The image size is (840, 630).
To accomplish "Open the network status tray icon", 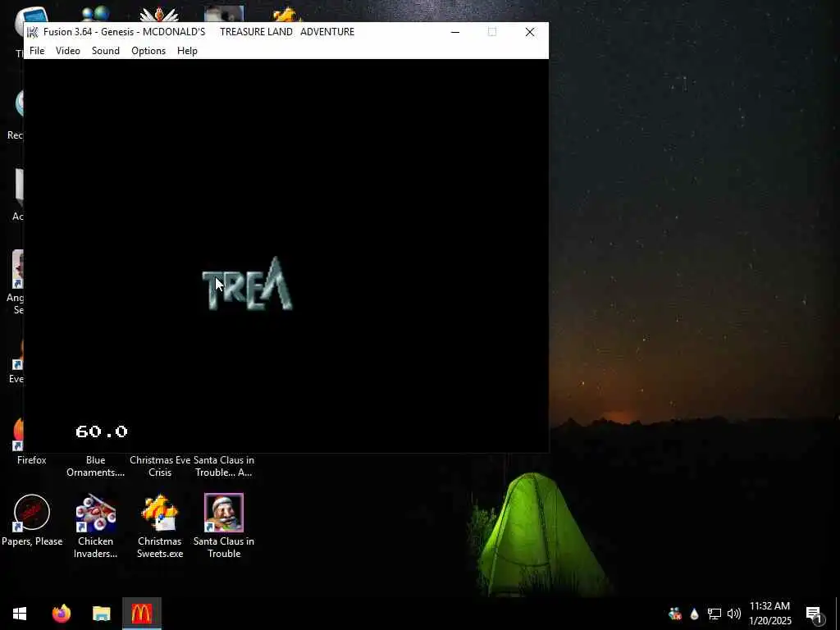I will (x=714, y=614).
